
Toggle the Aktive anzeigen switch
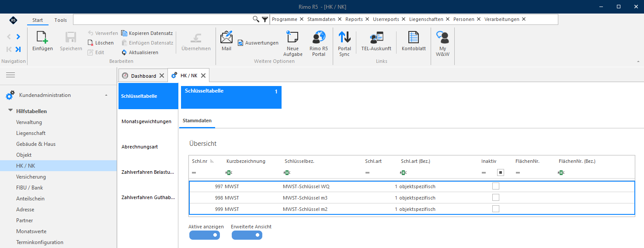pos(204,235)
